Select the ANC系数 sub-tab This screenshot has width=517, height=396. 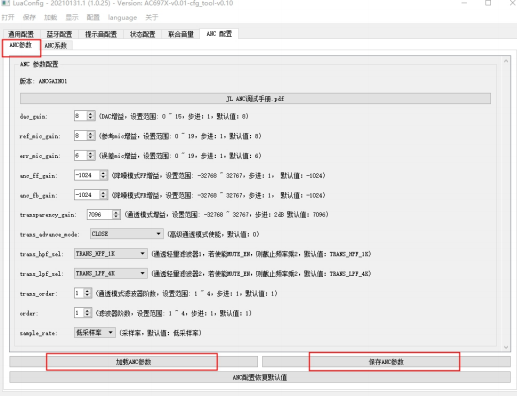[56, 45]
